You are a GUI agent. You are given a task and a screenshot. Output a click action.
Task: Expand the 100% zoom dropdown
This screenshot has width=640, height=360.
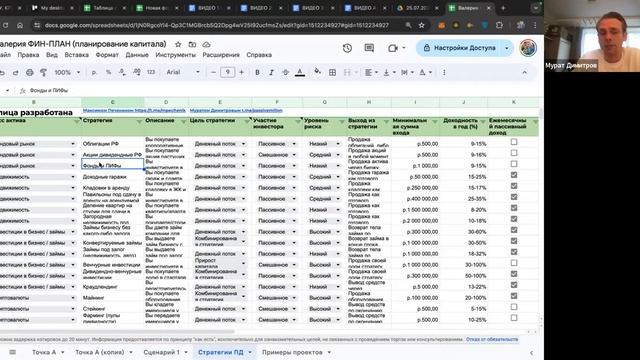[67, 72]
